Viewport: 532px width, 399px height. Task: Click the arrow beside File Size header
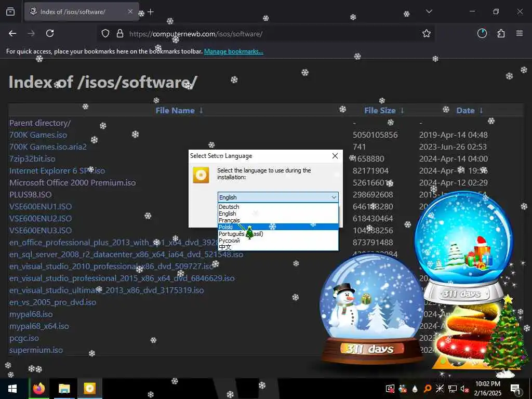pos(402,111)
